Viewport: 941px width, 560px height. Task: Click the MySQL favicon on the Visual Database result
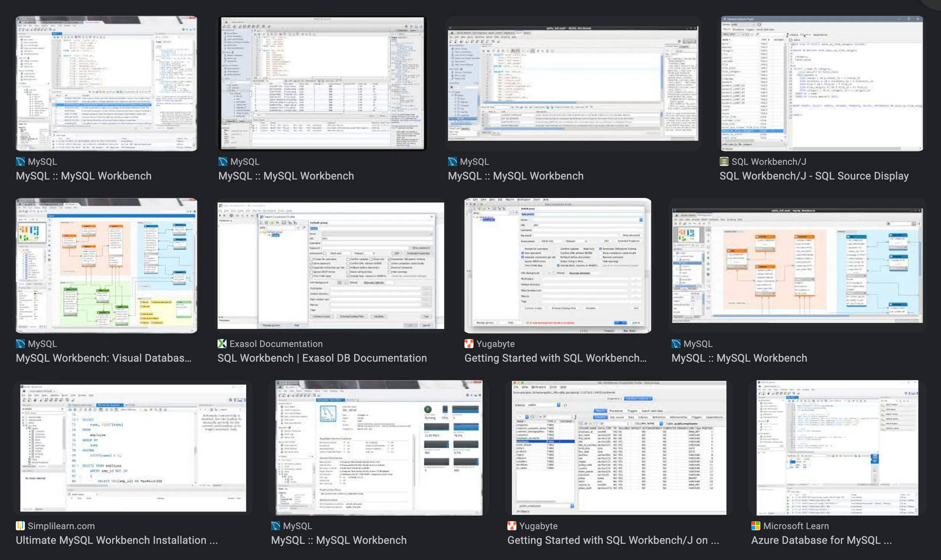[20, 343]
